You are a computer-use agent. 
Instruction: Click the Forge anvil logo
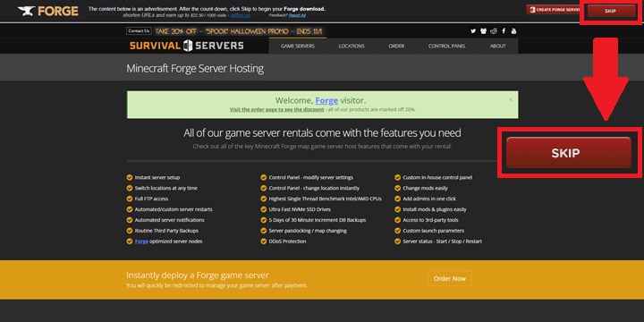[x=48, y=11]
